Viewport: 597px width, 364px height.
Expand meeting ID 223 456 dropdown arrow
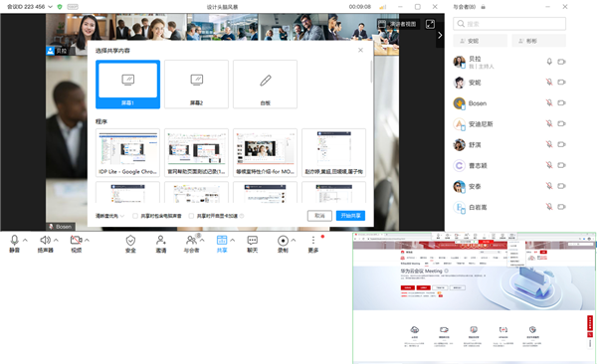tap(51, 7)
